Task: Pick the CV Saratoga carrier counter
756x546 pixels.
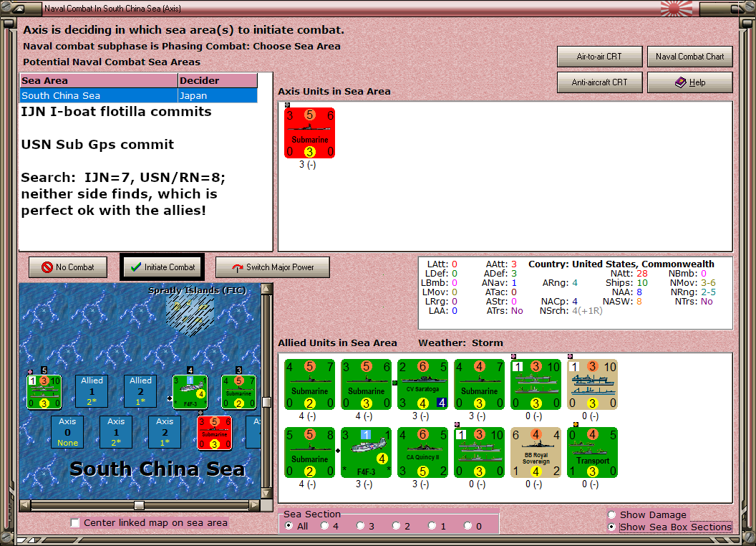Action: pos(423,384)
